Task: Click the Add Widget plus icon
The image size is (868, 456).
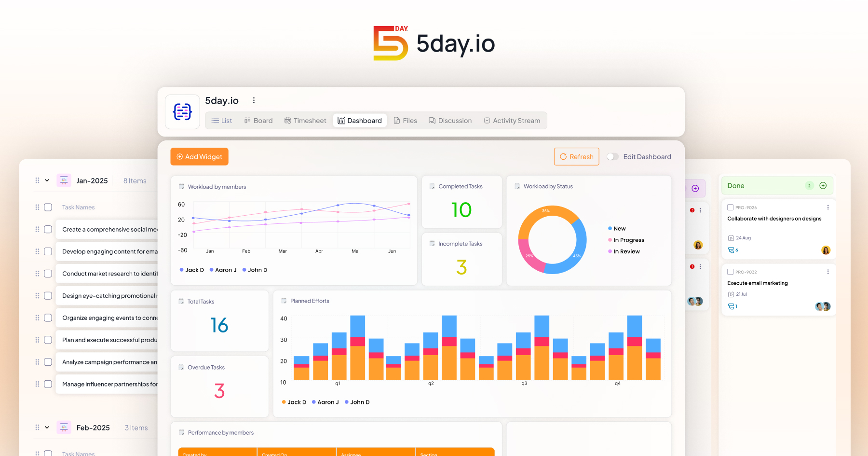Action: click(179, 156)
